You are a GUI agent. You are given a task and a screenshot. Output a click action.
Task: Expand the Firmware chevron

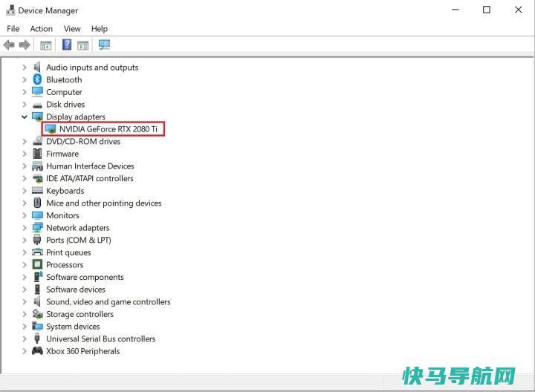point(25,154)
